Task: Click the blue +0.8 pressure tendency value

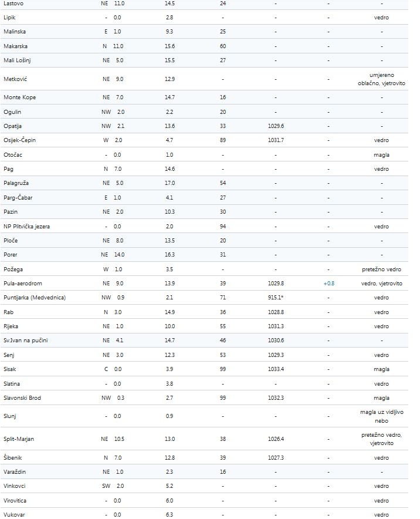Action: point(328,284)
